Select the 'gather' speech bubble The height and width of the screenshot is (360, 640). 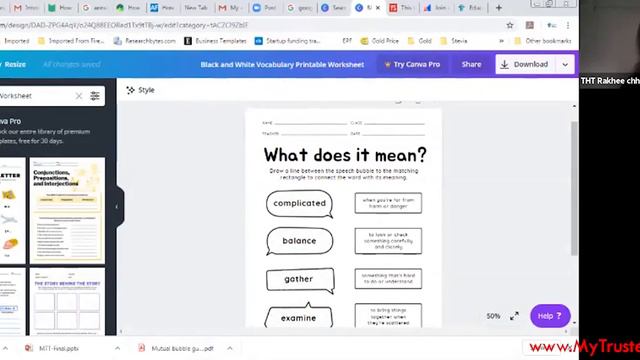[x=300, y=280]
